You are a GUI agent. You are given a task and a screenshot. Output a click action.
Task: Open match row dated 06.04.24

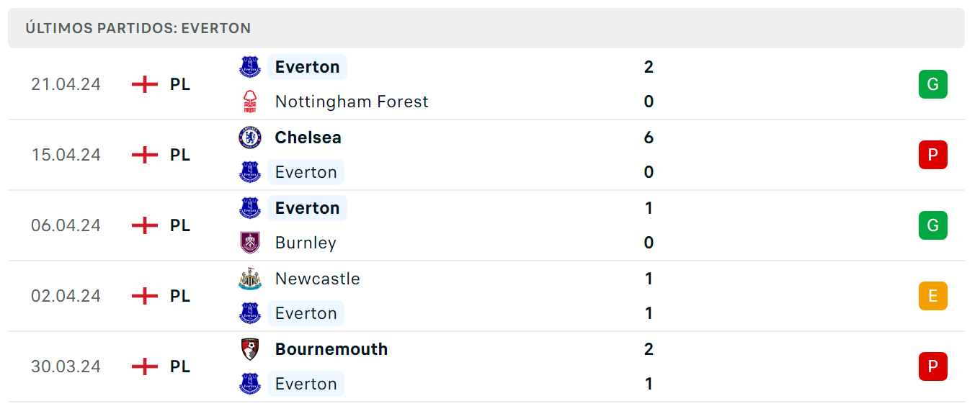pos(486,225)
